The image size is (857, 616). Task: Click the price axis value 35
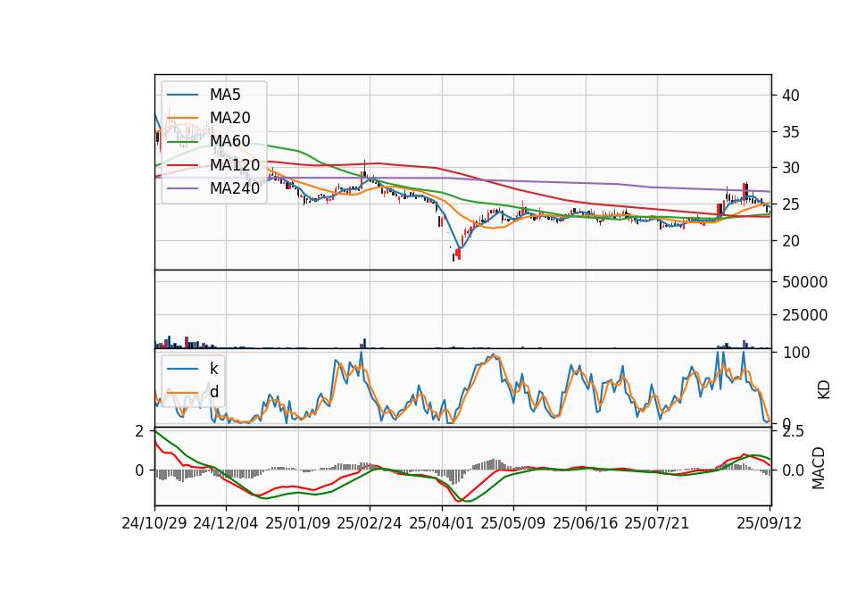(x=790, y=132)
